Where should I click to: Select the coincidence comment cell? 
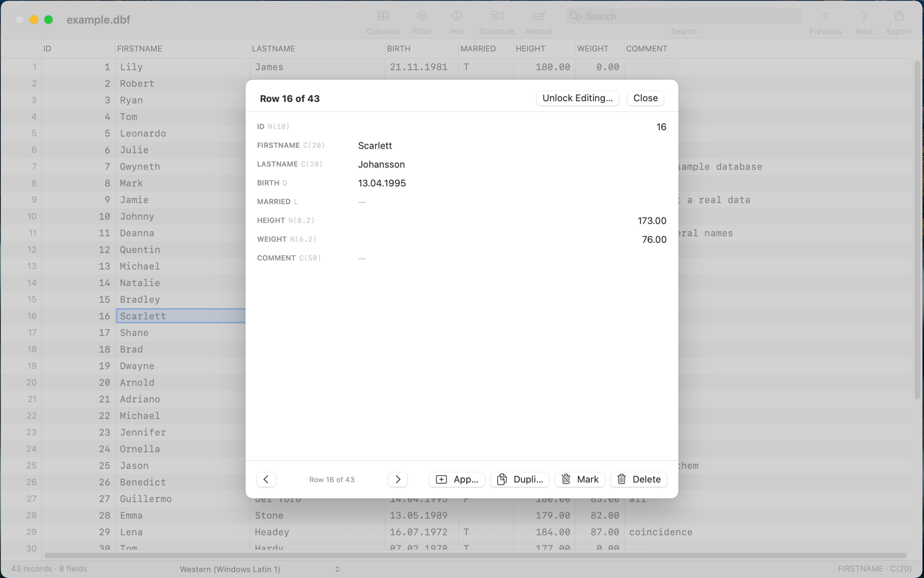(x=768, y=532)
